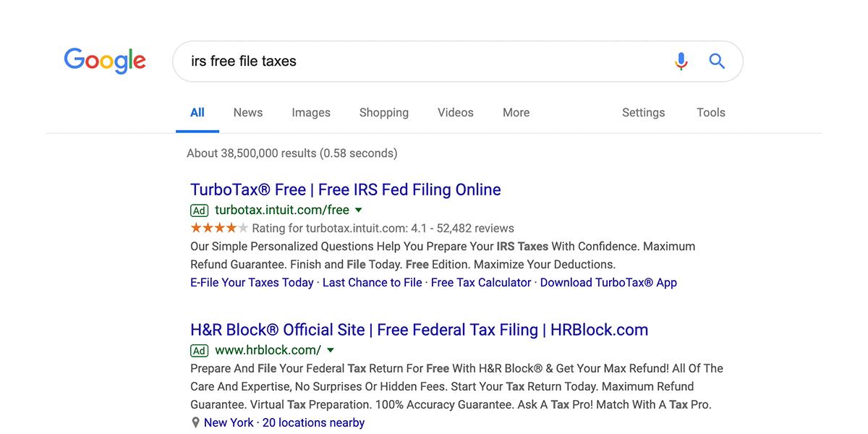This screenshot has width=868, height=434.
Task: Switch to the Shopping tab
Action: [x=384, y=113]
